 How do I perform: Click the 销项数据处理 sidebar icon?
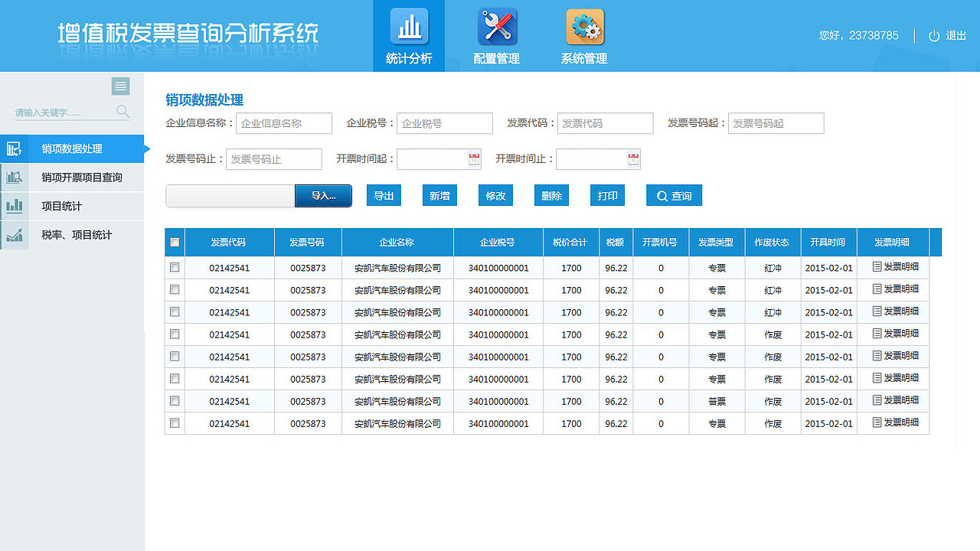(14, 148)
